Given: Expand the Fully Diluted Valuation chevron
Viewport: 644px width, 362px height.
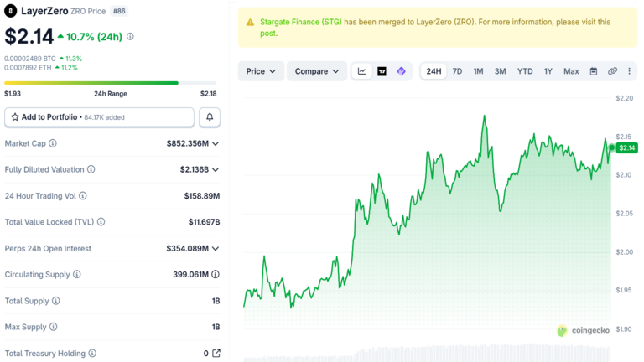Looking at the screenshot, I should (x=216, y=169).
